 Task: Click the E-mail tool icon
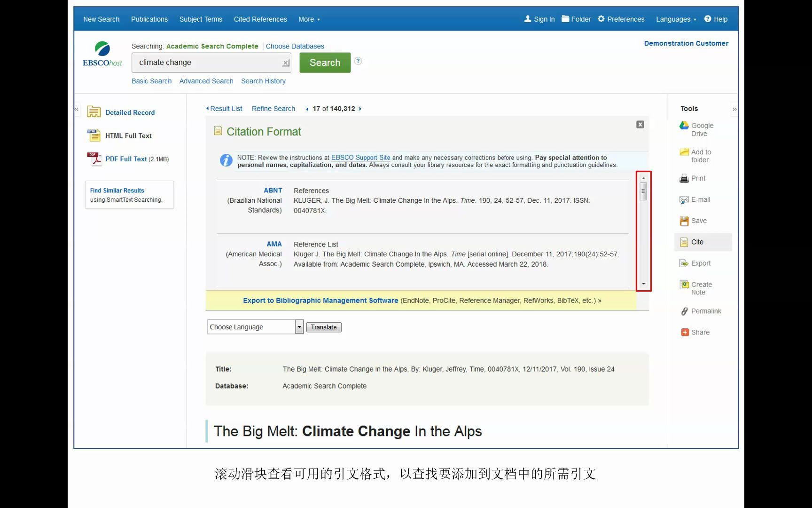[684, 200]
